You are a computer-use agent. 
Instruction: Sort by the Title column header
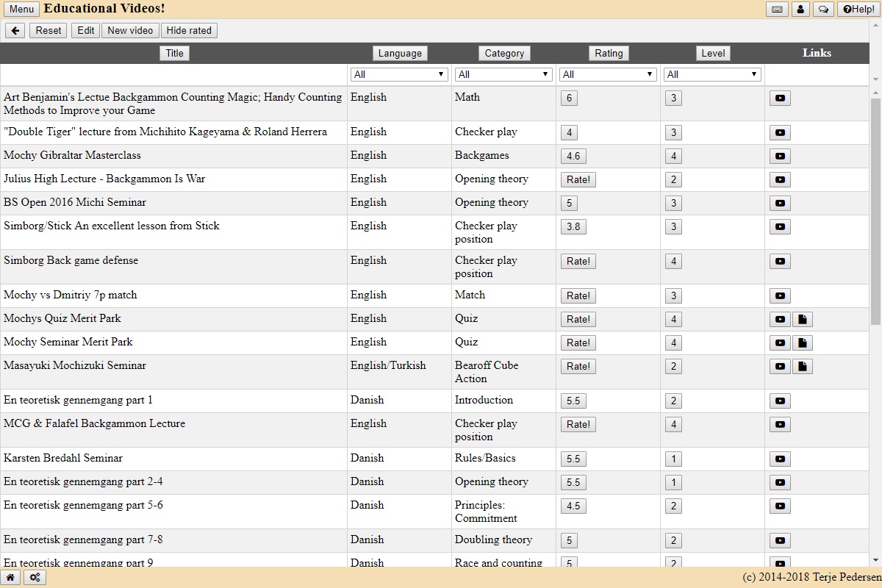(174, 54)
